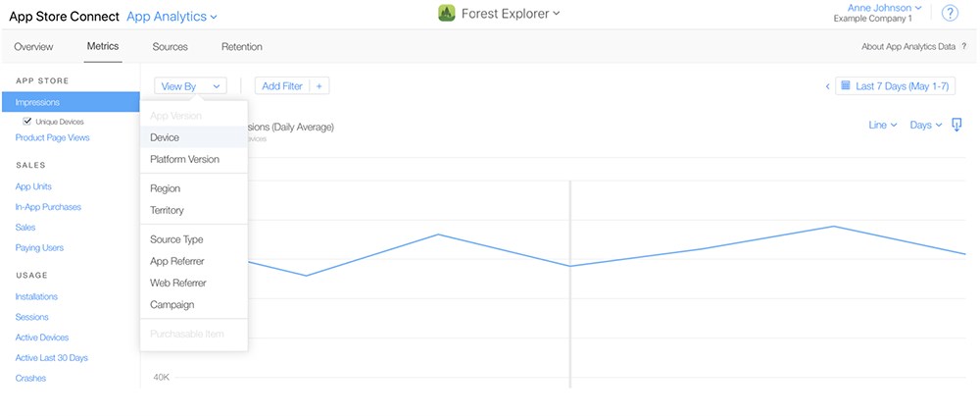Click question mark next to About App Analytics Data
The image size is (980, 416).
tap(963, 47)
